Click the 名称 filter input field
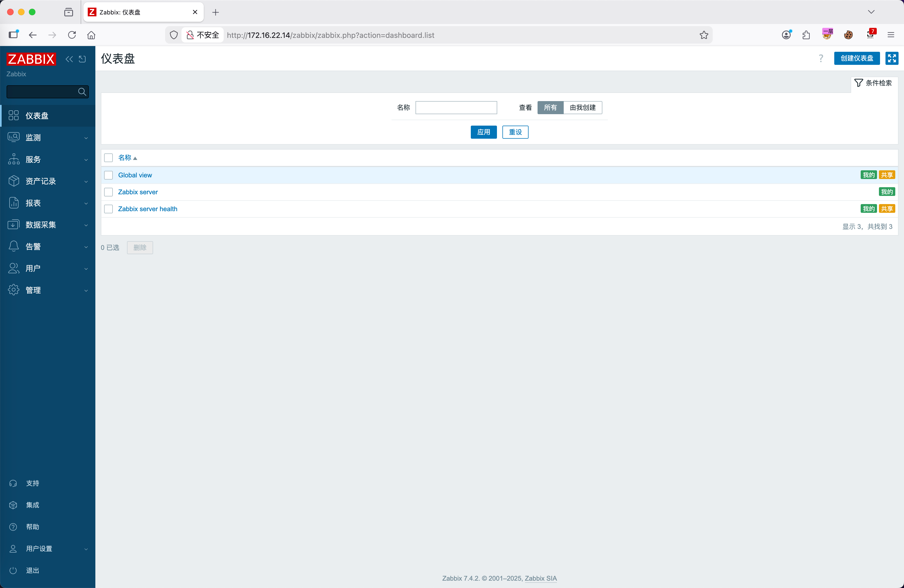The width and height of the screenshot is (904, 588). (456, 108)
